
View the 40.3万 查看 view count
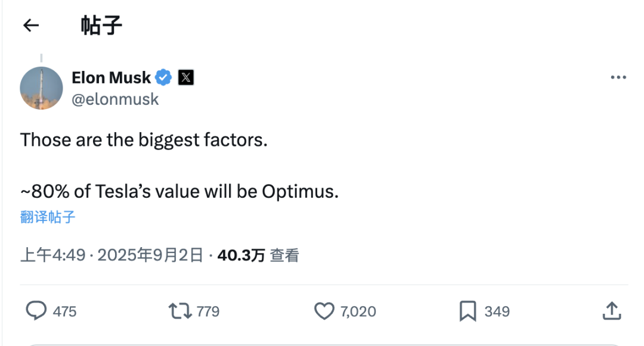point(258,255)
